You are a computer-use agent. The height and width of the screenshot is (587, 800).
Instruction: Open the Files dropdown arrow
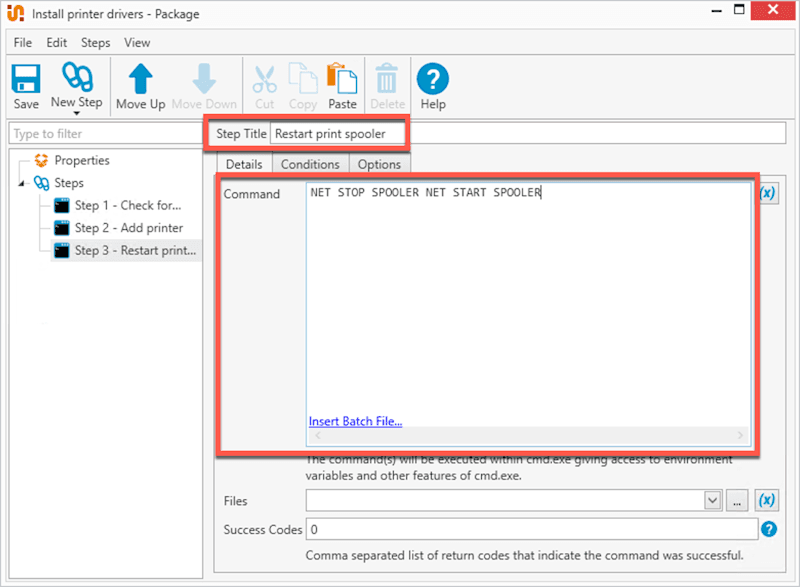click(x=714, y=500)
